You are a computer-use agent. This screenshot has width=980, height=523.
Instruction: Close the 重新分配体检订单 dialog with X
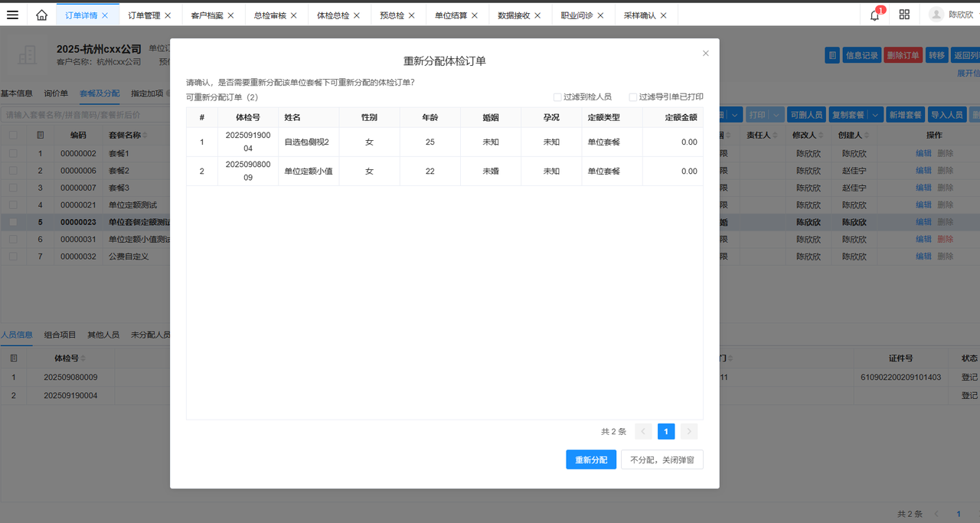click(706, 54)
